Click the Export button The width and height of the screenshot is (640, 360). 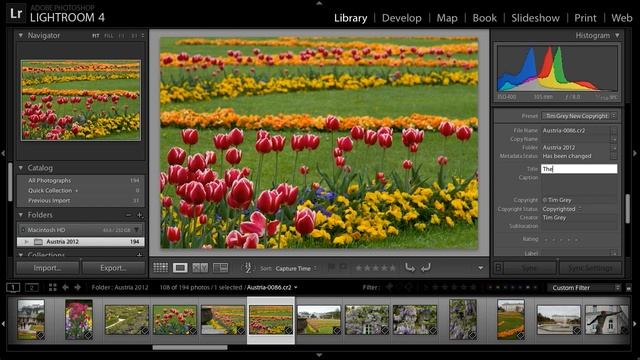point(113,268)
